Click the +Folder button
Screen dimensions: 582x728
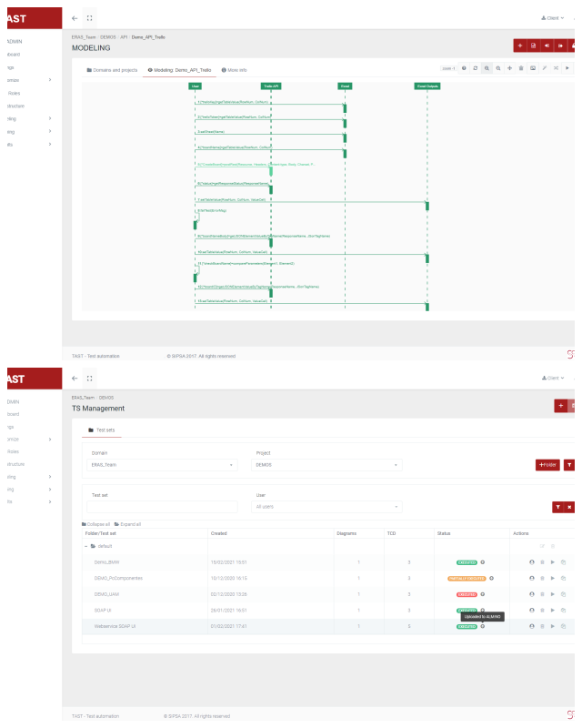(x=547, y=464)
